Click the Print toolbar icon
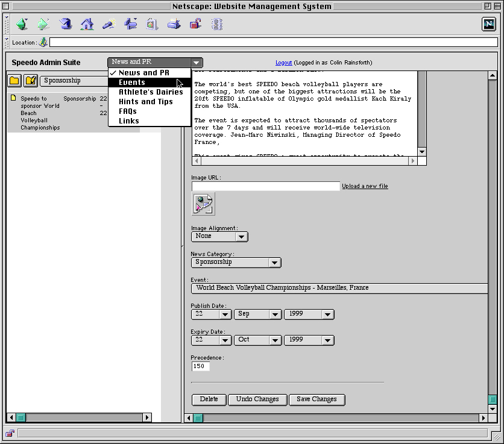The width and height of the screenshot is (504, 444). click(x=174, y=24)
